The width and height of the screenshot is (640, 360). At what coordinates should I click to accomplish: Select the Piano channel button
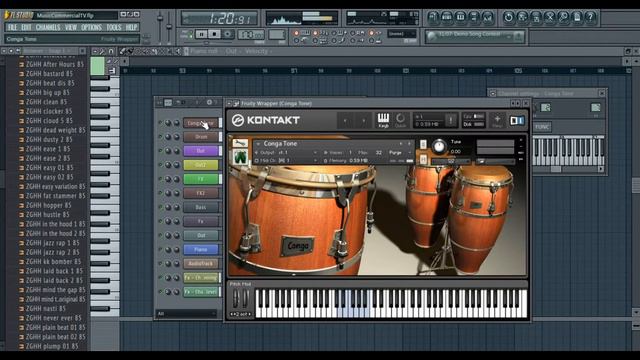click(200, 249)
